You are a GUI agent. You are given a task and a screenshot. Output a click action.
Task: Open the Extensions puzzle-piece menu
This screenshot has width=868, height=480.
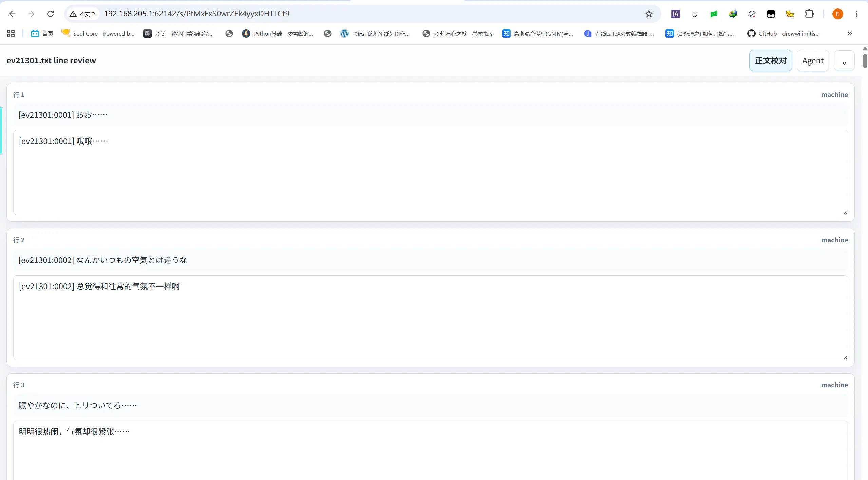[809, 14]
